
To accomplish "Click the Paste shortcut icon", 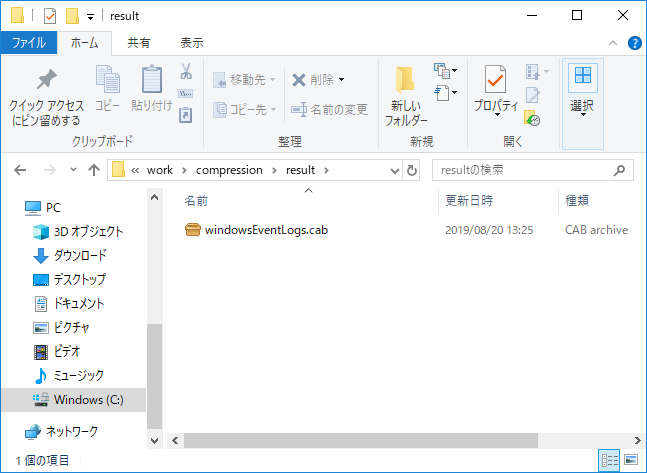I will pos(186,115).
